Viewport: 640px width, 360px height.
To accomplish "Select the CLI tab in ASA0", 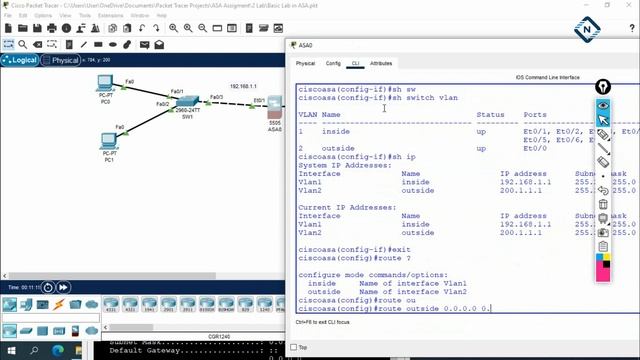I will (x=355, y=63).
